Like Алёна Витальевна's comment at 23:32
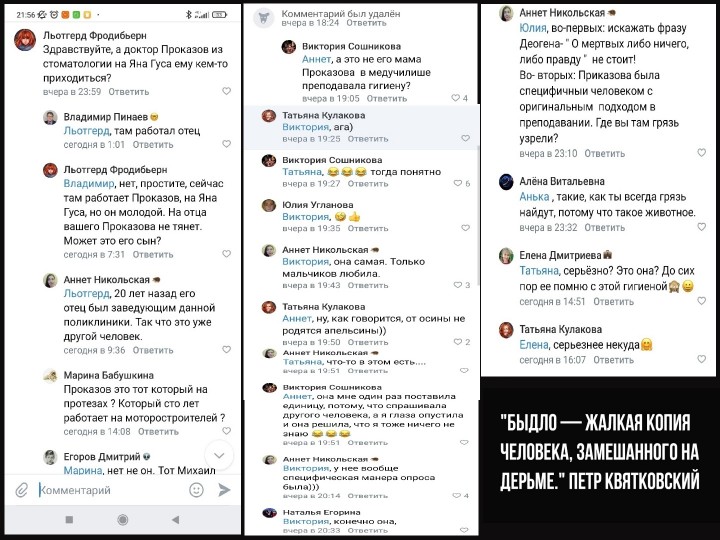This screenshot has width=720, height=540. click(x=701, y=227)
